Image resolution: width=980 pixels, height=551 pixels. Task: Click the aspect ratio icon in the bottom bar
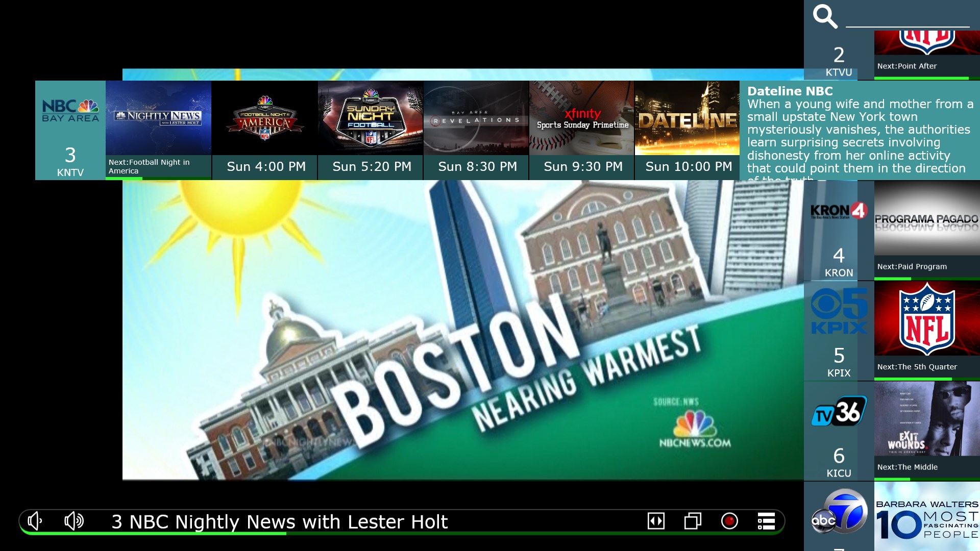click(656, 521)
